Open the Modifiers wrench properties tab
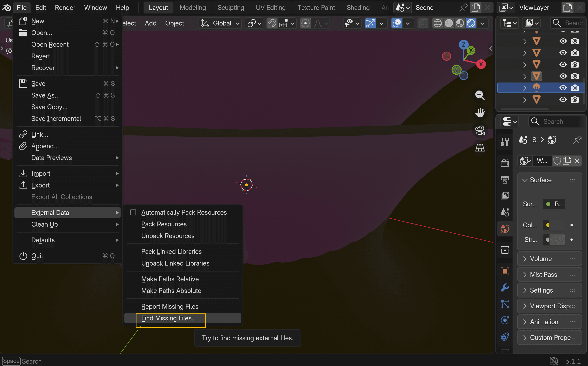This screenshot has width=588, height=366. click(505, 288)
